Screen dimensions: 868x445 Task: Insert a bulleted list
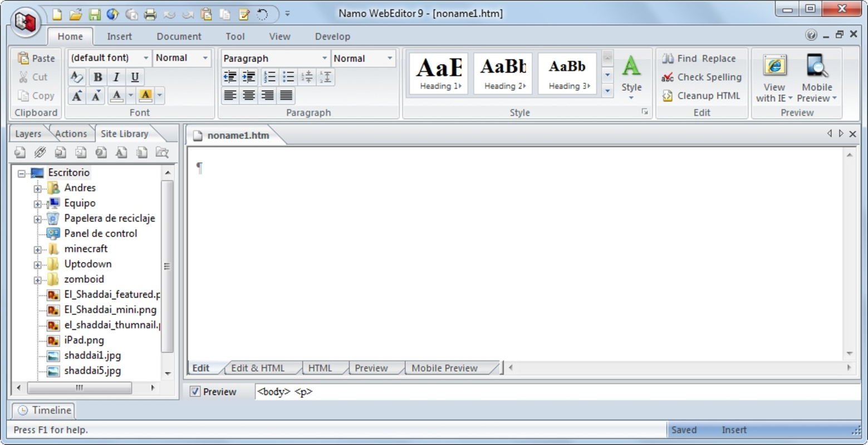(288, 77)
